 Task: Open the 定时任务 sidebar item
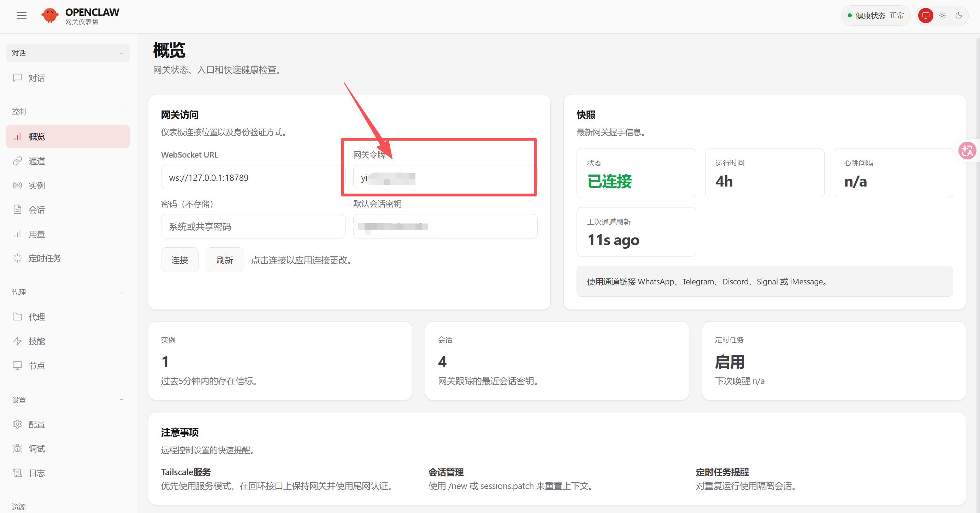(x=45, y=258)
